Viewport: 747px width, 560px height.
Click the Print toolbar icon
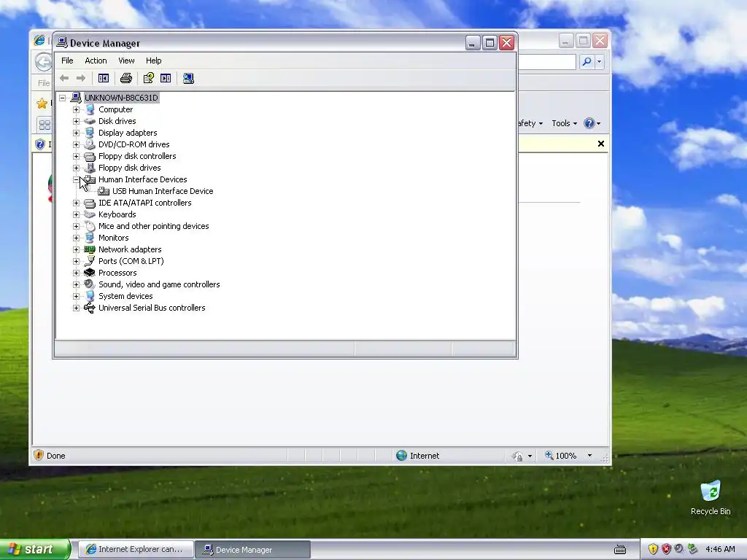126,78
